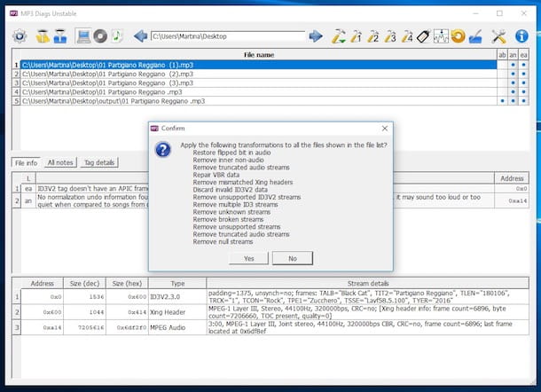Click the notes table 'Address' column header
Viewport: 541px width, 392px height.
[x=512, y=178]
